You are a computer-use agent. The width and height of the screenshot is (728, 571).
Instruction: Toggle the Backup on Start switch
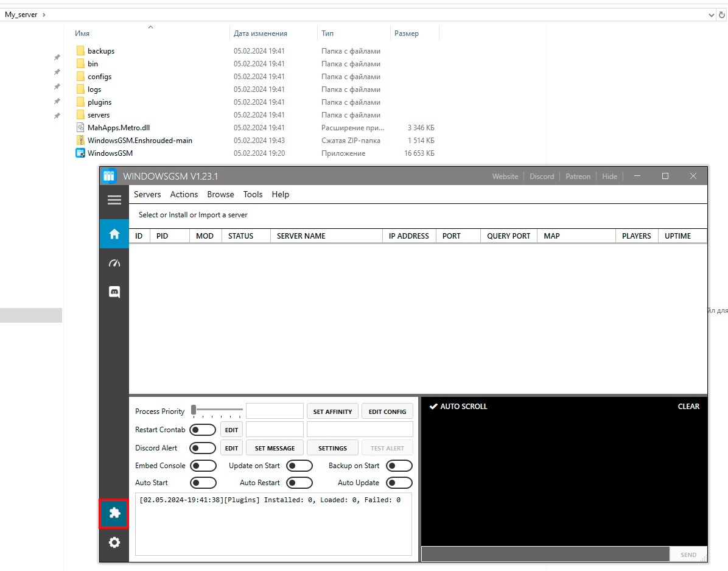coord(399,466)
